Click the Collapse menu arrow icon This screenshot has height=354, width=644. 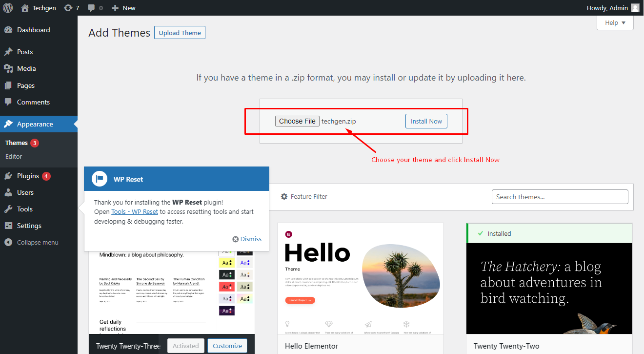8,242
